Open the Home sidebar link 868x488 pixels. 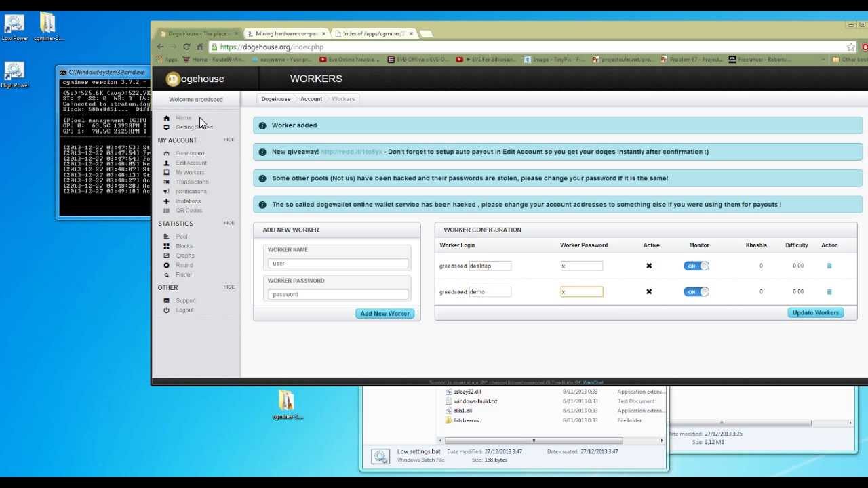click(x=183, y=118)
